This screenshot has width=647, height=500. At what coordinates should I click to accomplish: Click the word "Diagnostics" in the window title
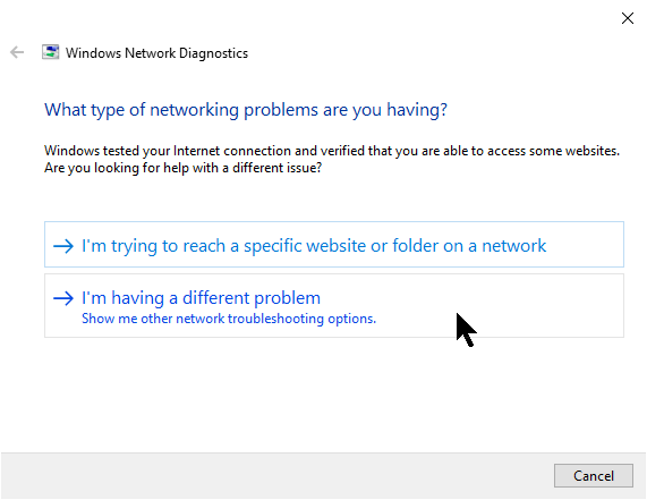click(211, 53)
